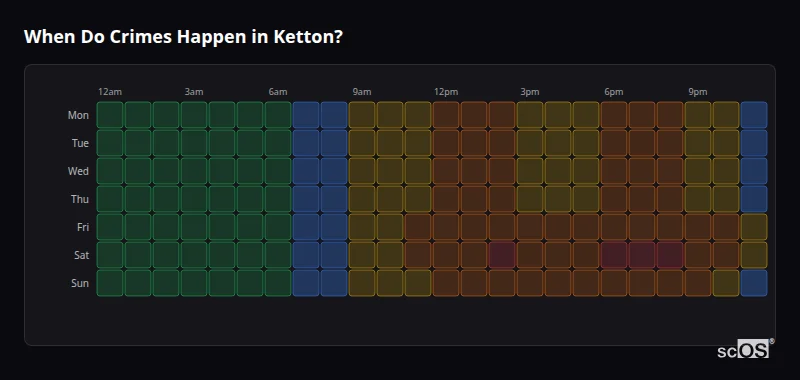Click the "3pm" column label
The height and width of the screenshot is (380, 800).
(x=530, y=92)
